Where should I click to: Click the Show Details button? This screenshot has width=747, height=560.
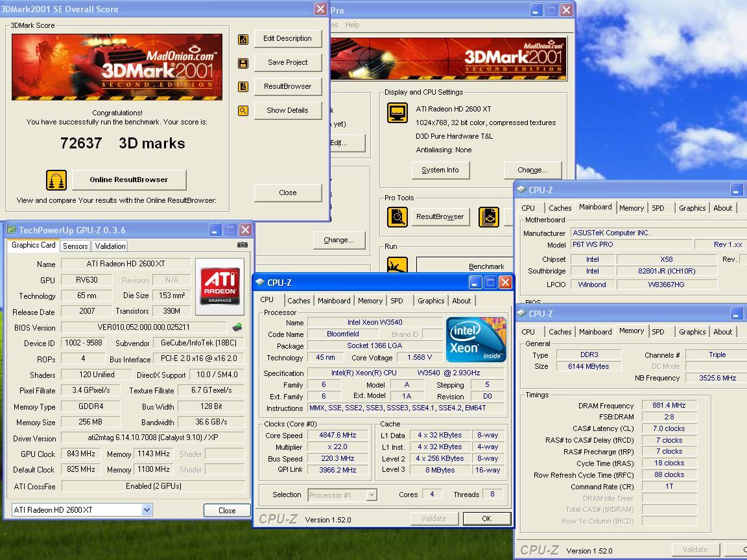tap(288, 110)
